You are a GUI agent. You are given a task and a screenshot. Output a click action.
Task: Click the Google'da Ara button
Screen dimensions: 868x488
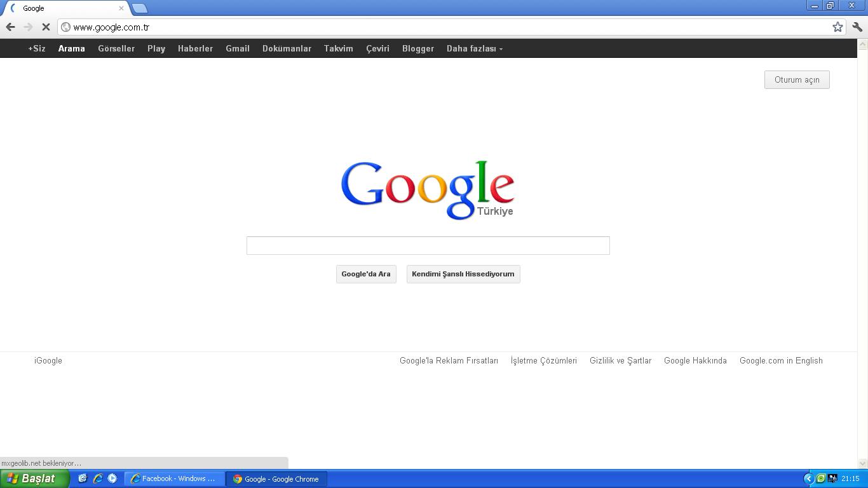[x=366, y=274]
